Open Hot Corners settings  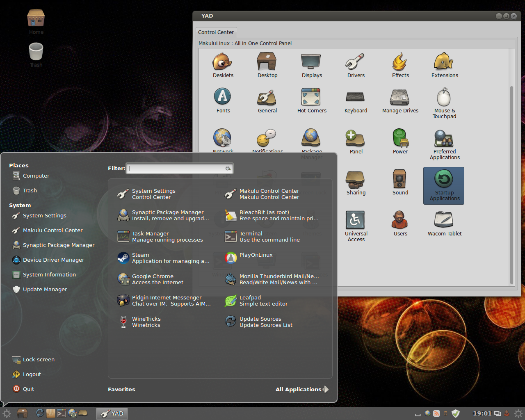click(312, 100)
